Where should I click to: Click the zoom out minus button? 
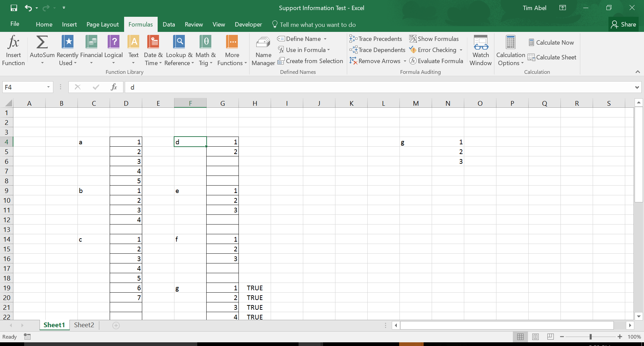562,337
